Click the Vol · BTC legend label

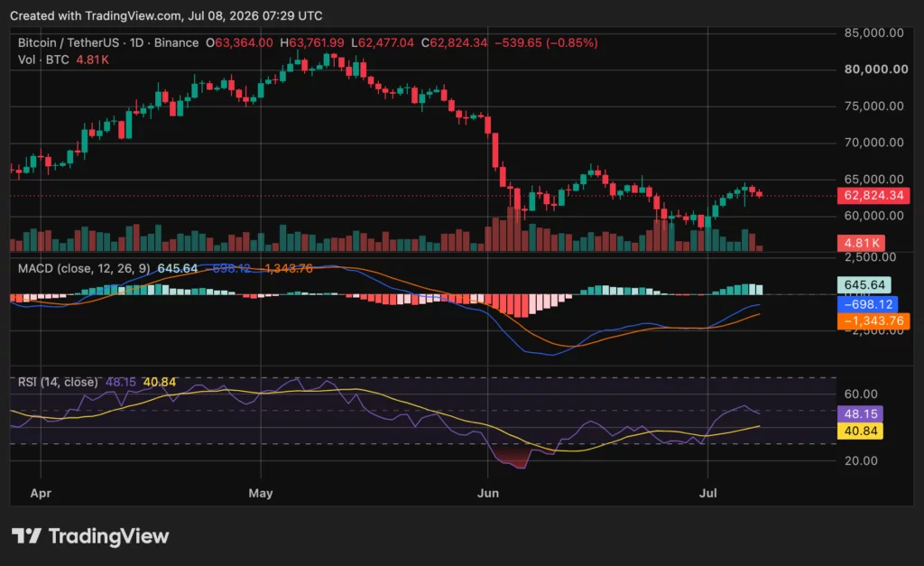click(43, 60)
